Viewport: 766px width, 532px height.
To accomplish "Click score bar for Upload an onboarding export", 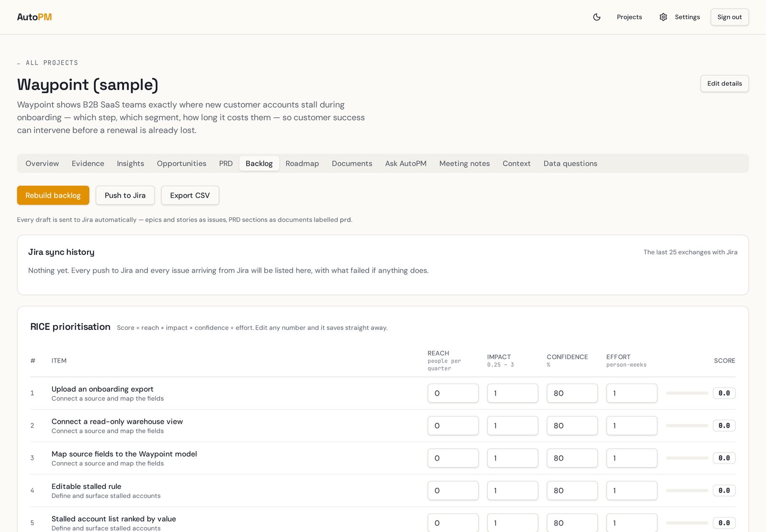I will click(x=687, y=393).
